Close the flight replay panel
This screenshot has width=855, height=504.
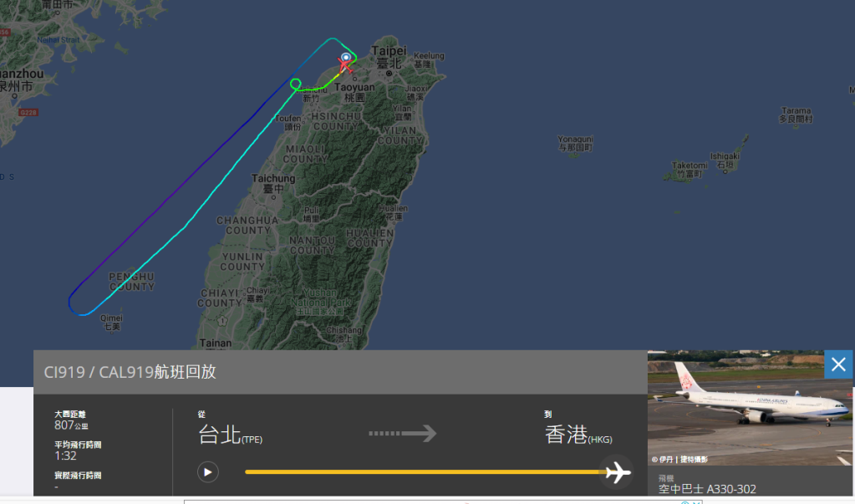(x=838, y=364)
